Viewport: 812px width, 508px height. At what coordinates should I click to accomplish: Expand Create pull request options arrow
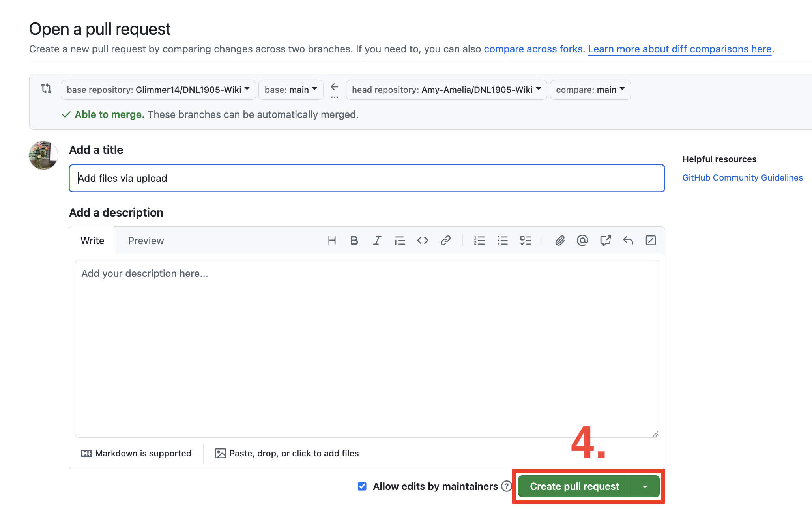[x=645, y=487]
